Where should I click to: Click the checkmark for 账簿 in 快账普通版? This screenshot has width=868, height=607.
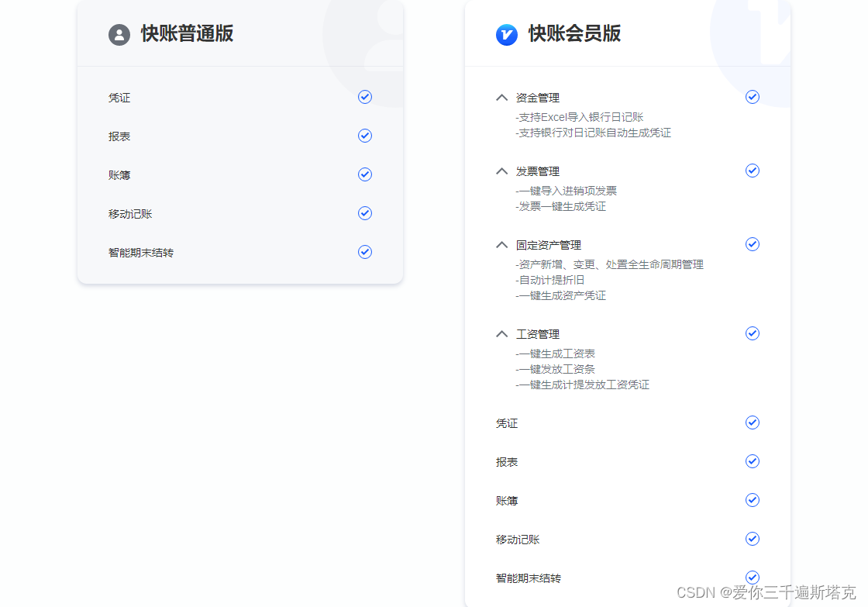[365, 174]
